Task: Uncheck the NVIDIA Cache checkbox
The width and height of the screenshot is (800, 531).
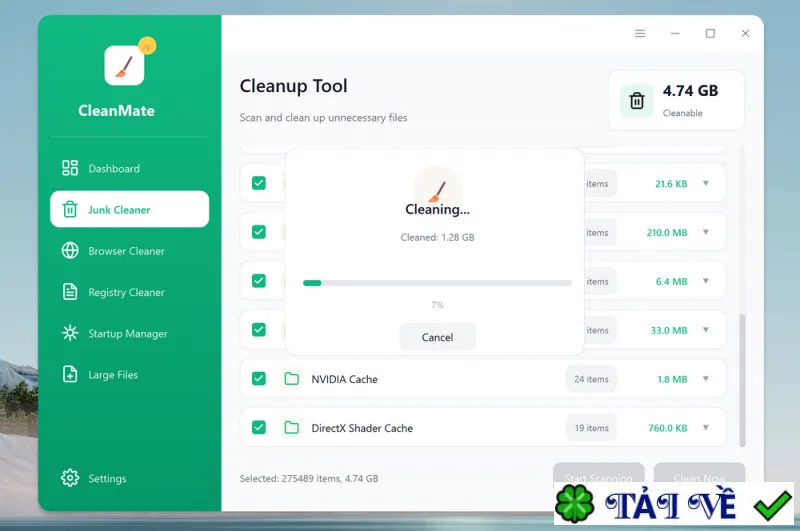Action: point(259,378)
